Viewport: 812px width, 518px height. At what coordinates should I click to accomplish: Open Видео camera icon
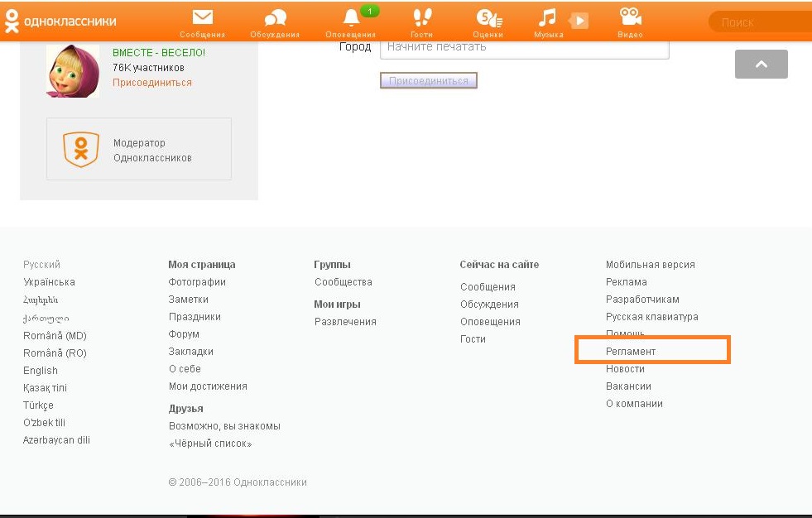point(630,18)
